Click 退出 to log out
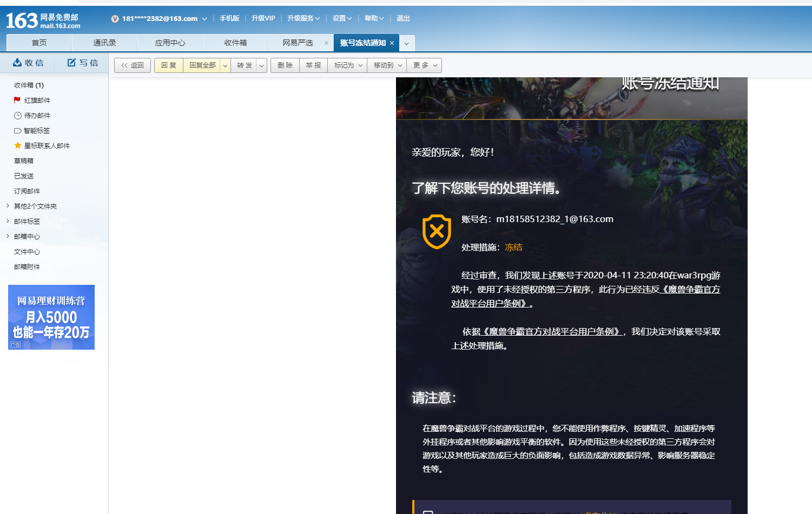Viewport: 812px width, 514px height. point(403,18)
